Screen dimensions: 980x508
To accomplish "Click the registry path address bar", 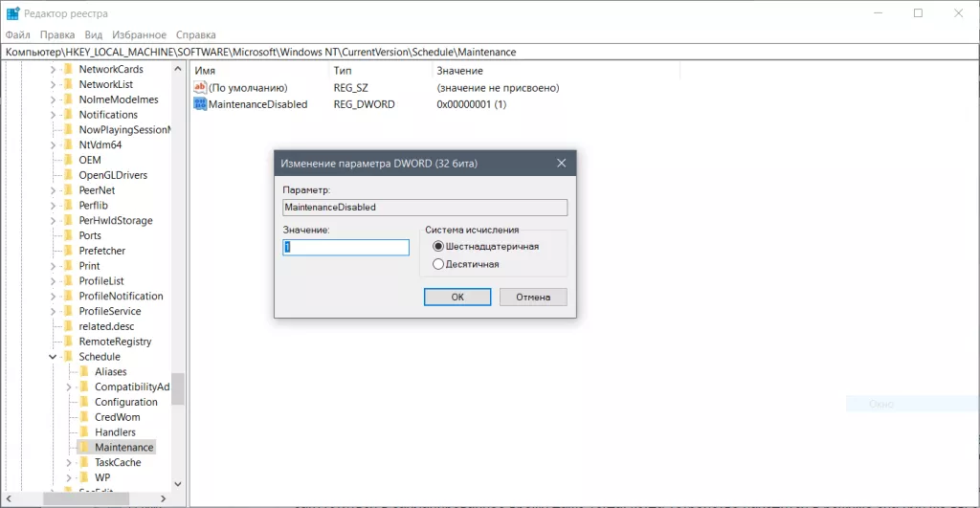I will click(x=490, y=52).
